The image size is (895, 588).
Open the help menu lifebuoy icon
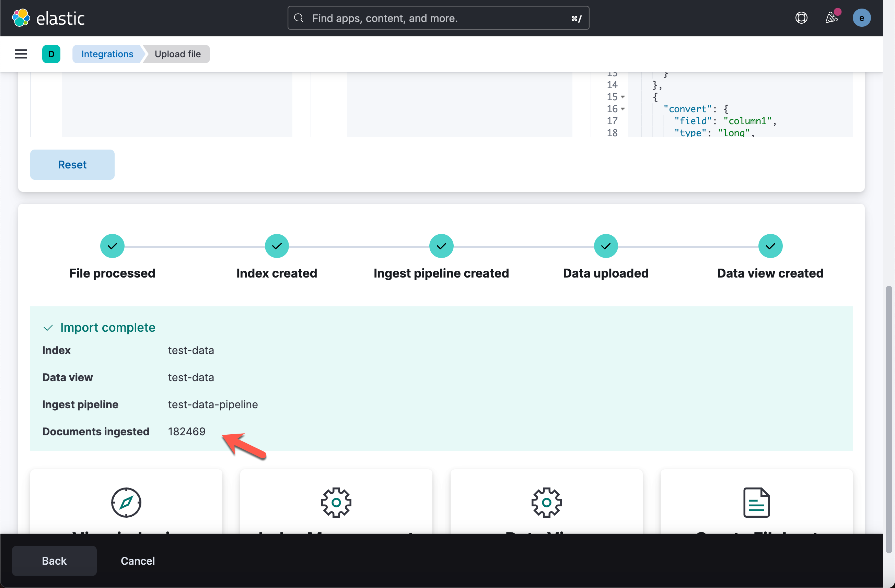click(x=801, y=18)
